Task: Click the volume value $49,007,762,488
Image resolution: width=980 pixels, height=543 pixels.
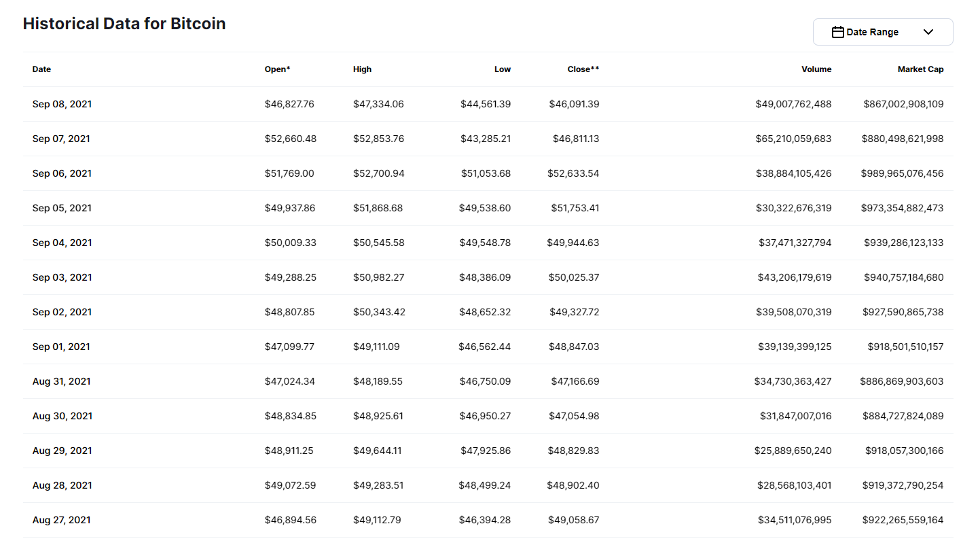Action: [x=794, y=104]
